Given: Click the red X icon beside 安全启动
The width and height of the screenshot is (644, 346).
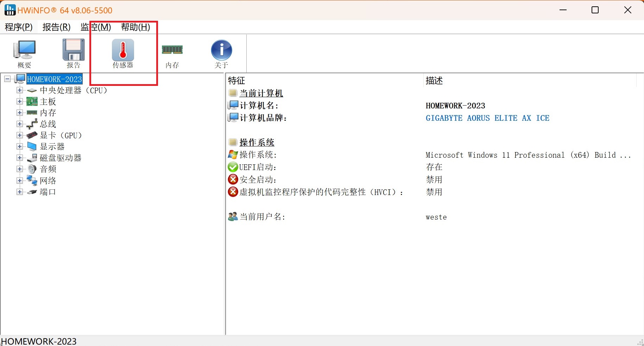Looking at the screenshot, I should point(233,180).
